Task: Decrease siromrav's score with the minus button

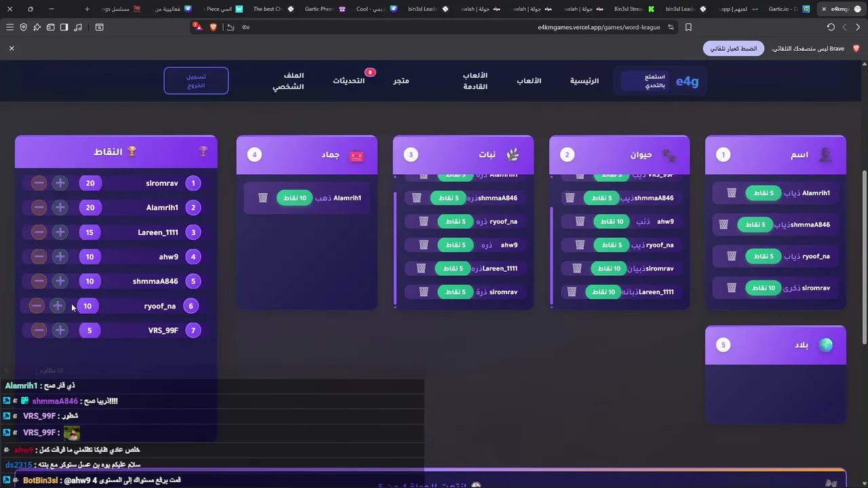Action: pos(39,183)
